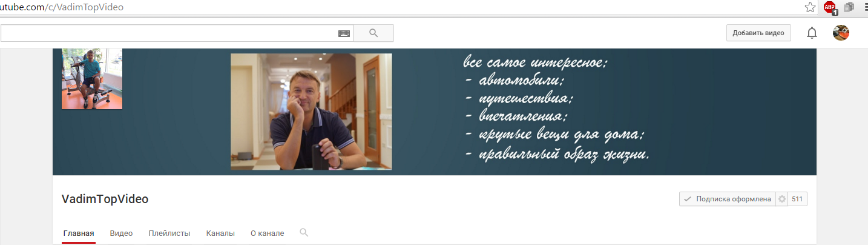Click the VadimTopVideo channel name
This screenshot has width=868, height=245.
[x=105, y=199]
